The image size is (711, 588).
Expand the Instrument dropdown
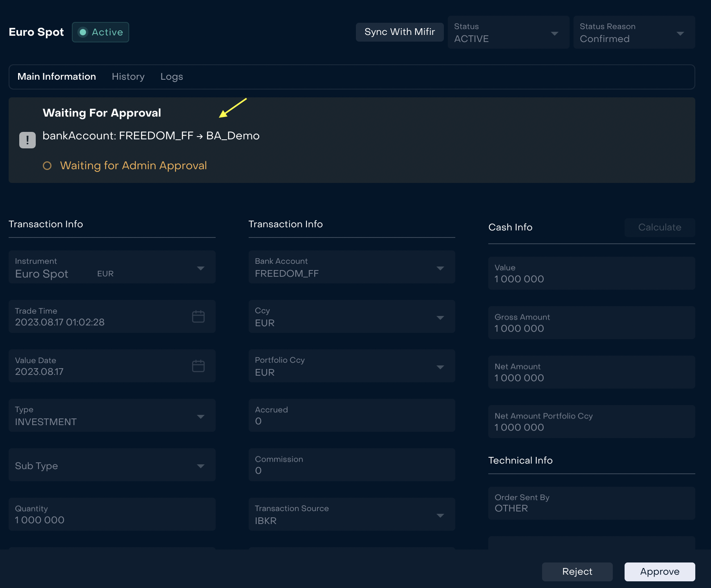pos(200,268)
